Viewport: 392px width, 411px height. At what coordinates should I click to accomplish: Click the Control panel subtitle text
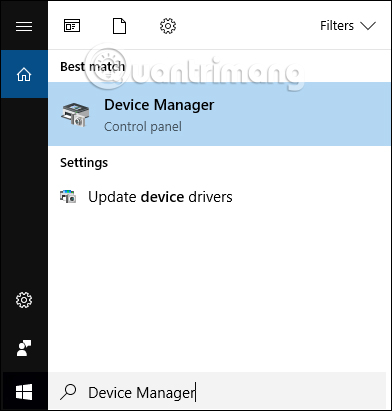(143, 127)
